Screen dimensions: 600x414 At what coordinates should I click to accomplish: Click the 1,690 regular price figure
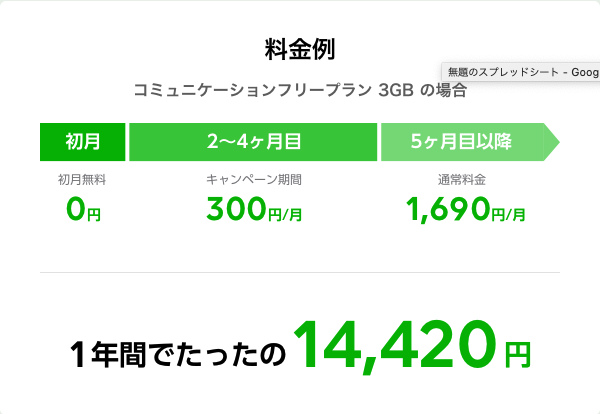tap(448, 210)
